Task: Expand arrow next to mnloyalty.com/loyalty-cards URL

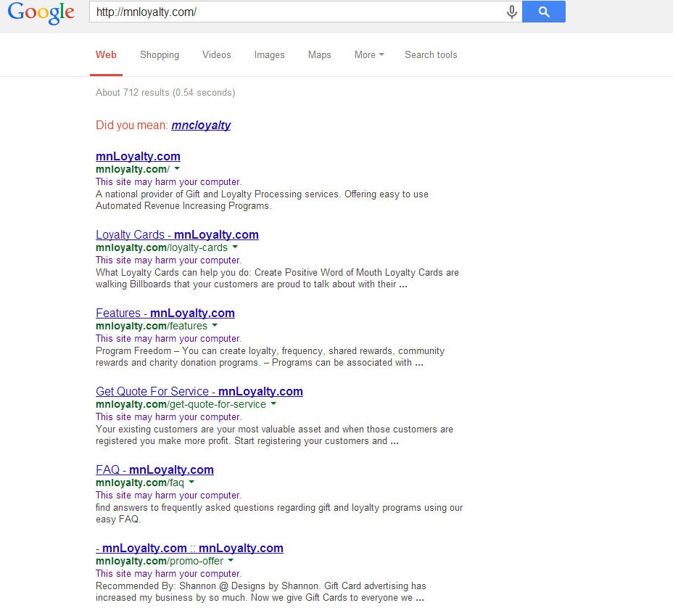Action: point(235,247)
